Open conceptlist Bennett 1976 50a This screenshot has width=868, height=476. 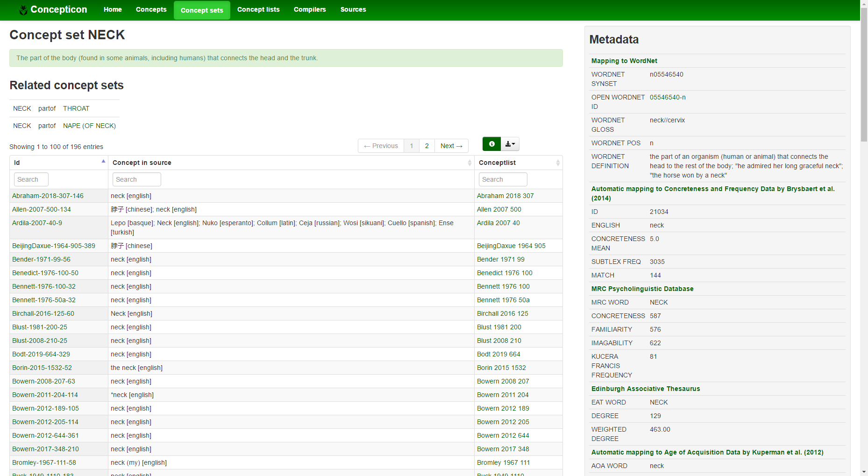(x=503, y=300)
